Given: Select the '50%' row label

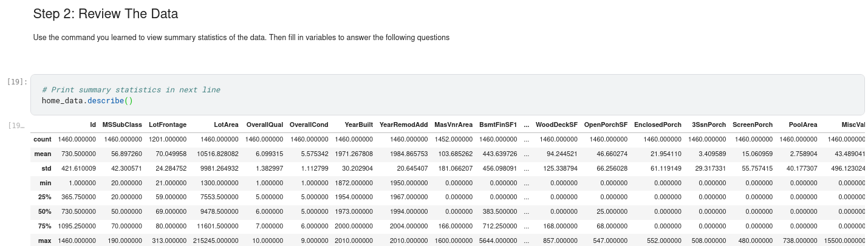Looking at the screenshot, I should click(44, 211).
